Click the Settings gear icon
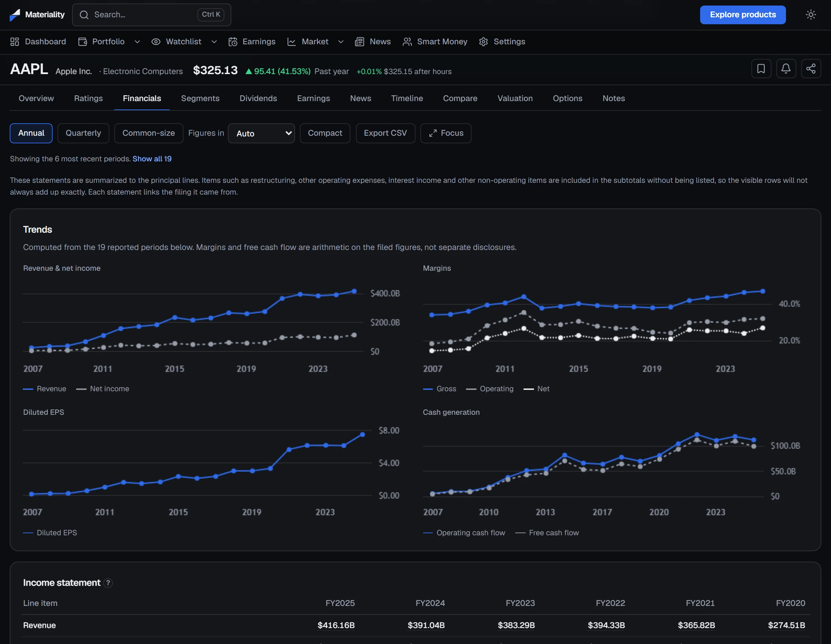 (484, 42)
